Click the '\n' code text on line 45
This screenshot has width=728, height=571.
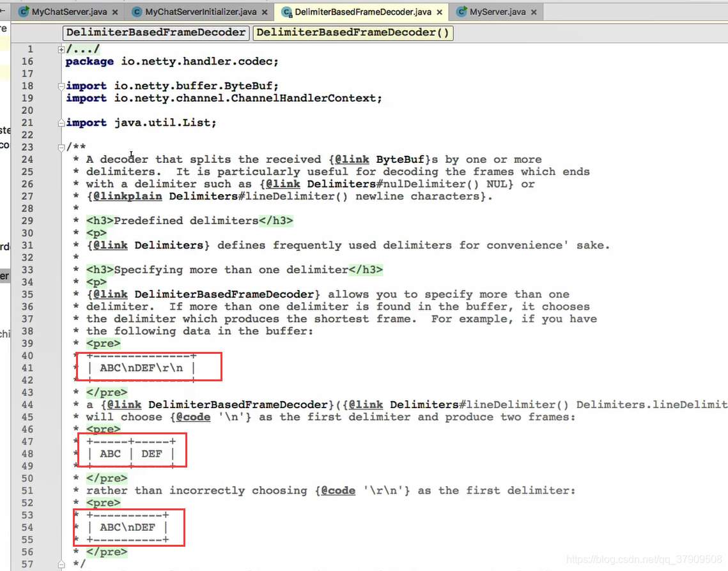(x=231, y=417)
